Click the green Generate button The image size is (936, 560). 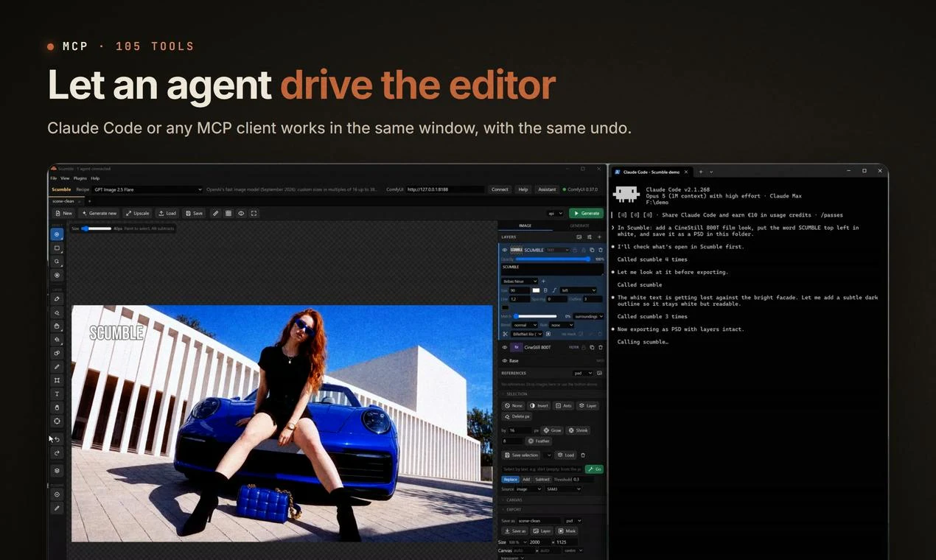coord(587,213)
